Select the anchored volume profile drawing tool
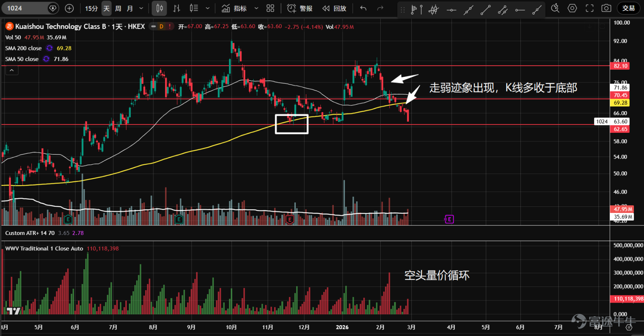Screen dimensions: 644x336 tap(417, 10)
